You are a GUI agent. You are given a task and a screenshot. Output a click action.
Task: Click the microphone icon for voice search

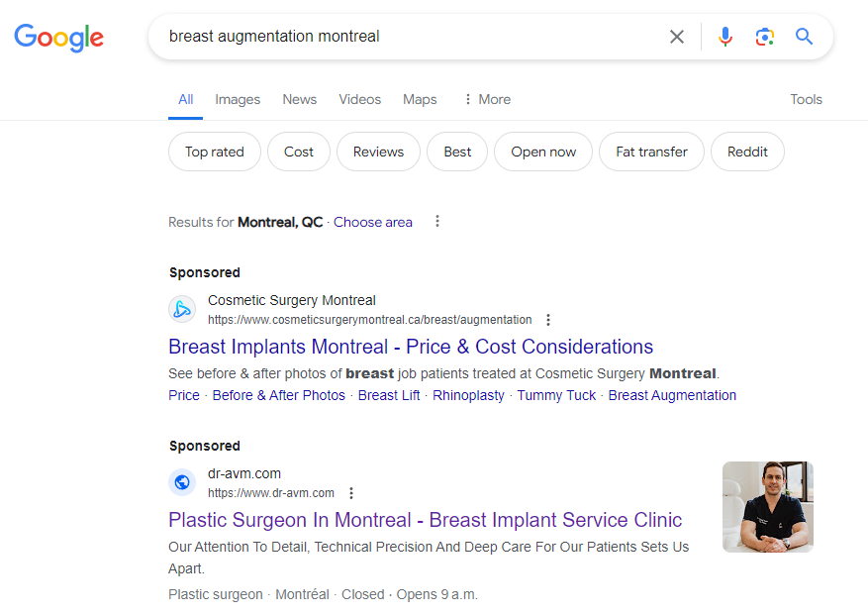point(725,37)
